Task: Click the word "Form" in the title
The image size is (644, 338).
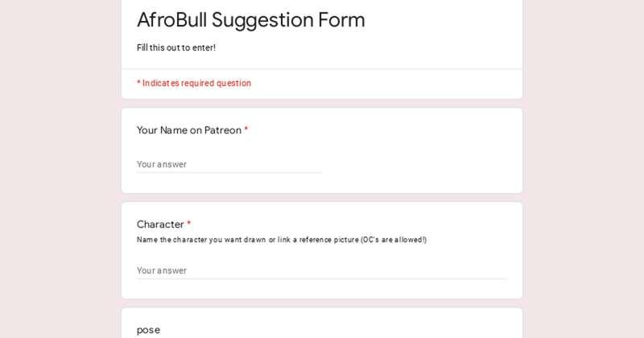Action: point(341,19)
